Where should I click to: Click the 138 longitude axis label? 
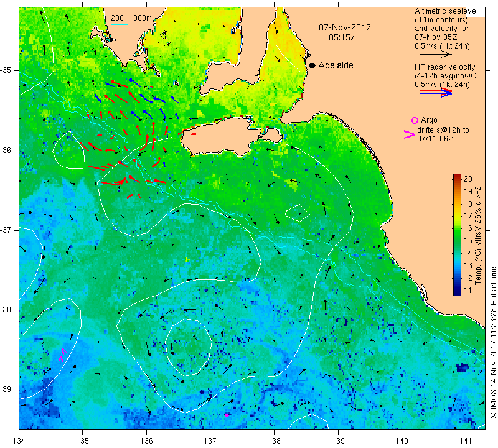(x=274, y=441)
